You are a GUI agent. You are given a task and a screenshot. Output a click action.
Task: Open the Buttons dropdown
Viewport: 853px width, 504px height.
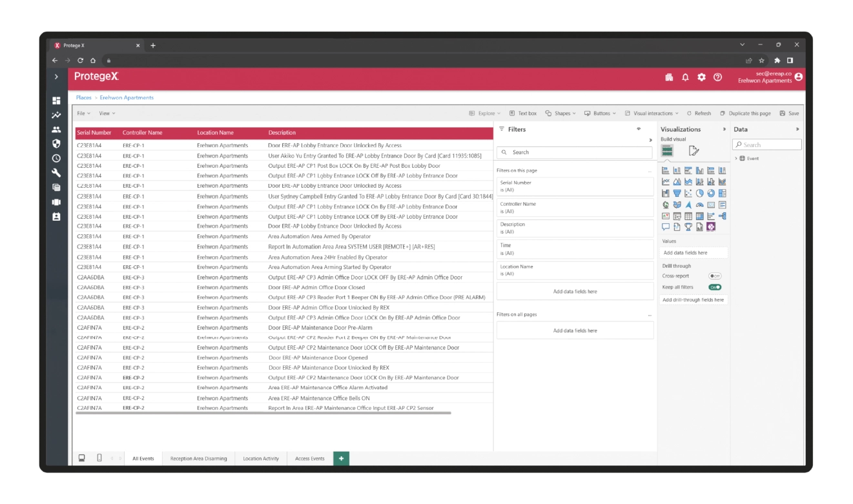pos(601,113)
